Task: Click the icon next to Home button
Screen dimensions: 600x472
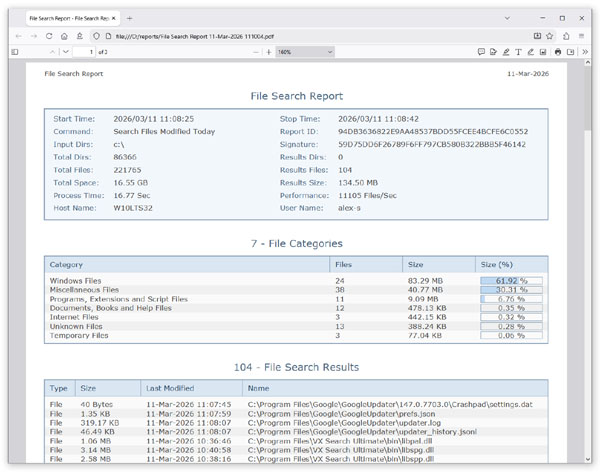Action: coord(80,36)
